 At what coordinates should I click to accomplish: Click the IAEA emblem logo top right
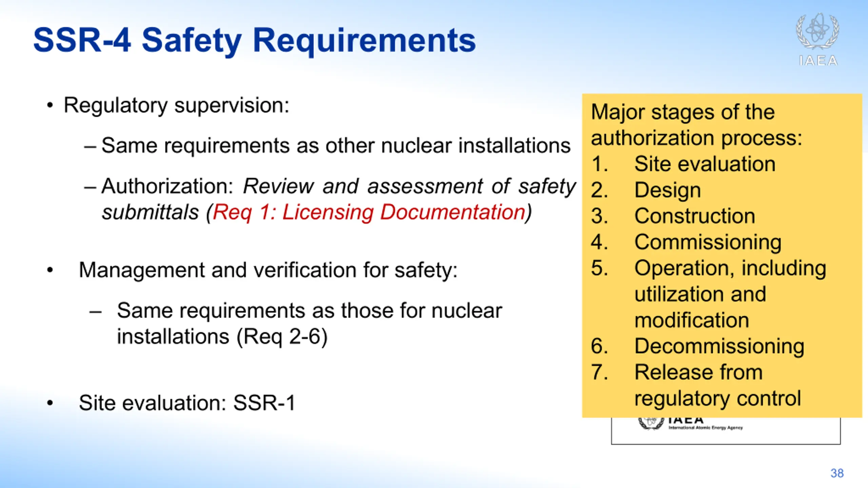[x=817, y=32]
